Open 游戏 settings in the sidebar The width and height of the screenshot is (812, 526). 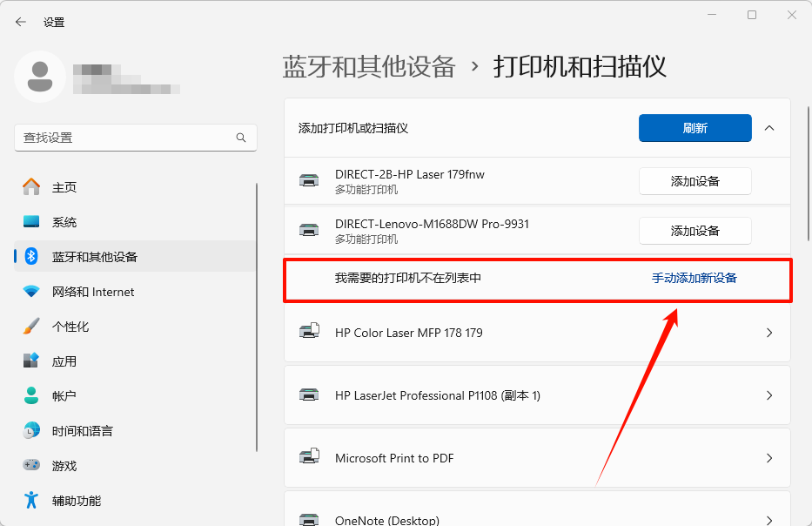(64, 466)
